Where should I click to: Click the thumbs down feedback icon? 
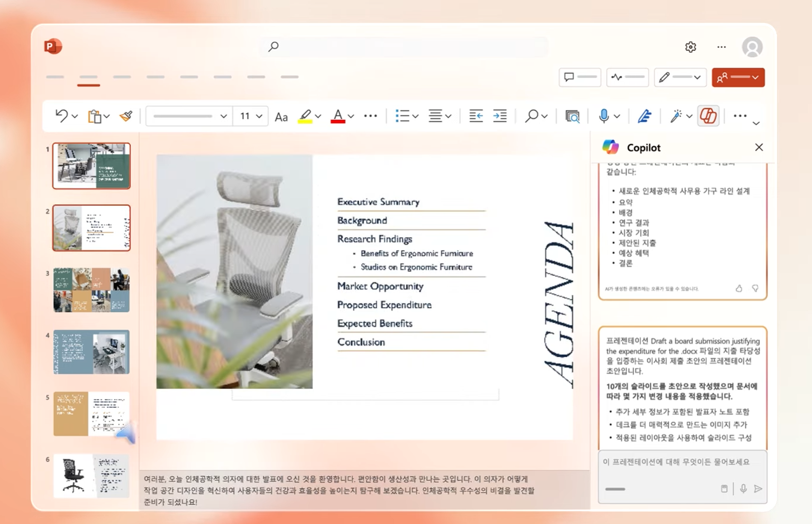coord(755,288)
